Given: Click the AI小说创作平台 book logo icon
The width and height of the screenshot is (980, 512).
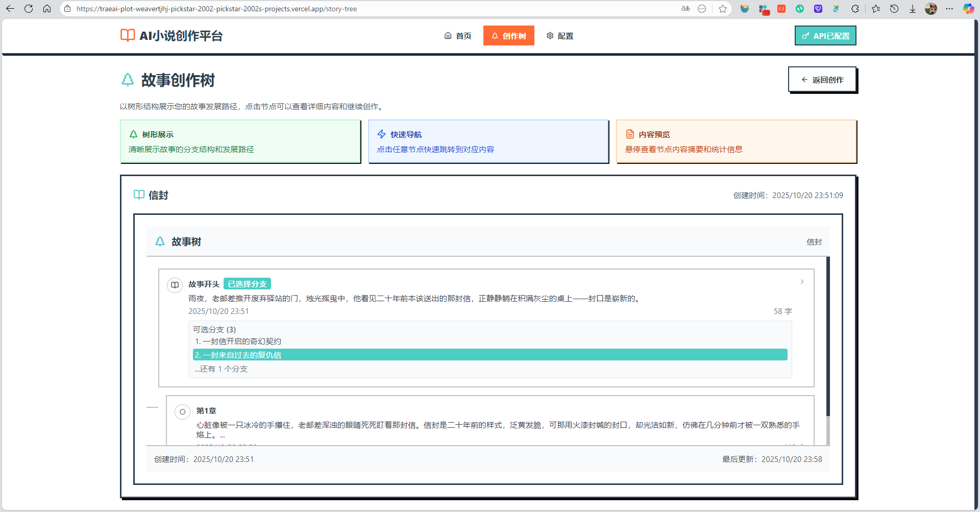Looking at the screenshot, I should pos(127,36).
